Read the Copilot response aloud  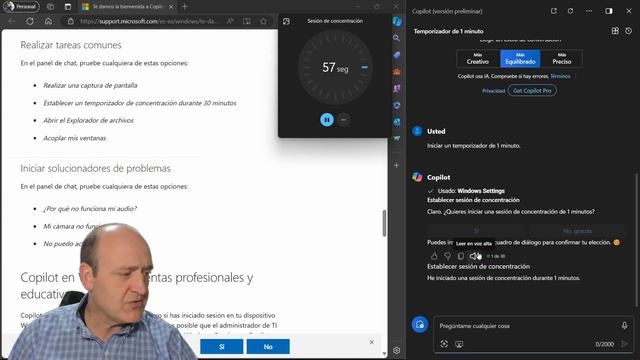(x=473, y=256)
